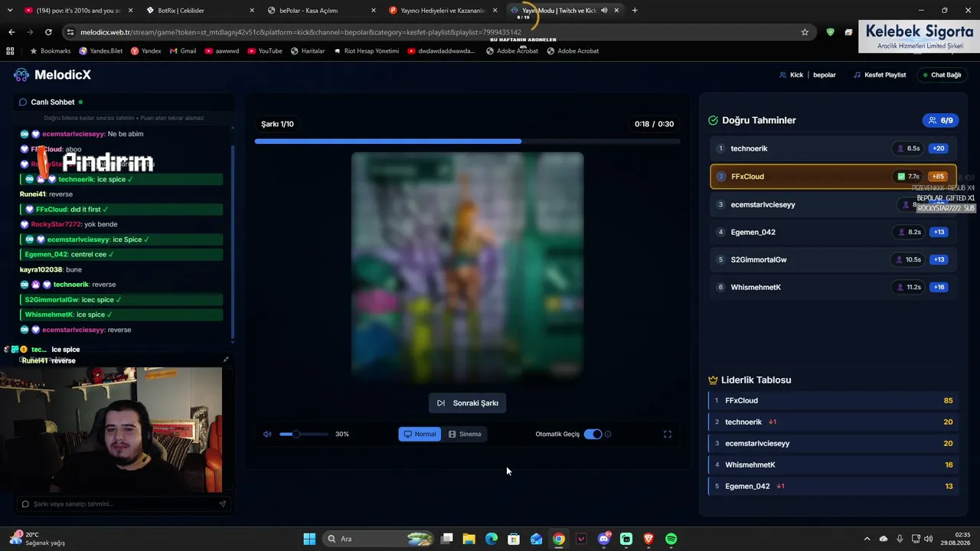
Task: Open the Riot Hesap Yönetimi bookmark
Action: (365, 51)
